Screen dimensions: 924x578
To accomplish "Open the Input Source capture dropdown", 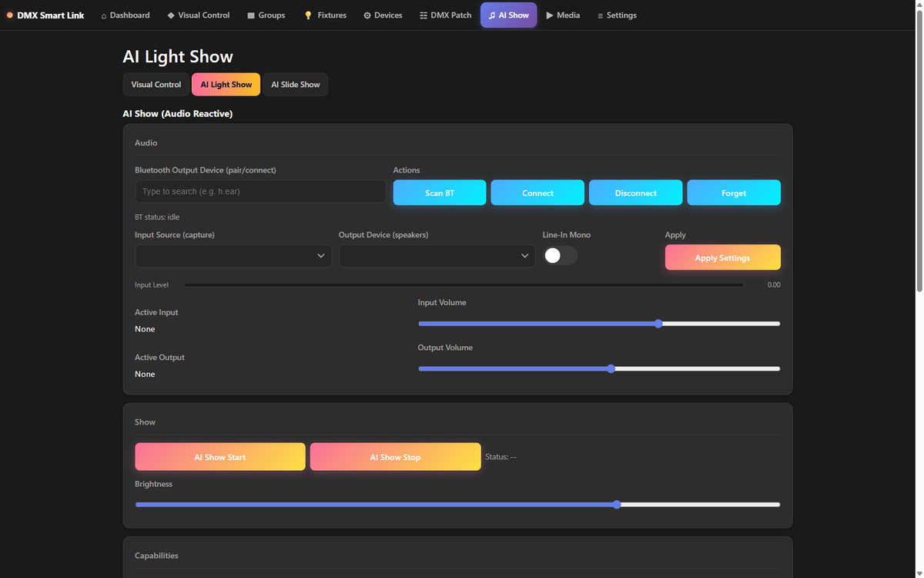I will [x=233, y=256].
